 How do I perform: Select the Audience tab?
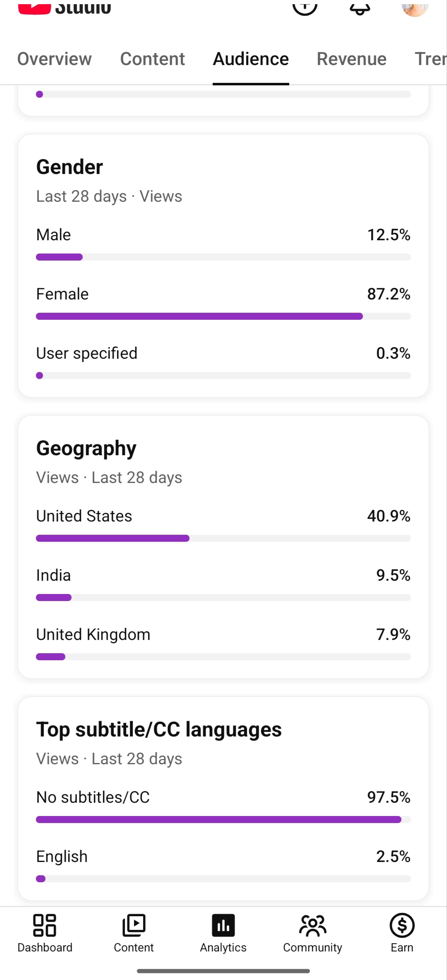coord(251,59)
